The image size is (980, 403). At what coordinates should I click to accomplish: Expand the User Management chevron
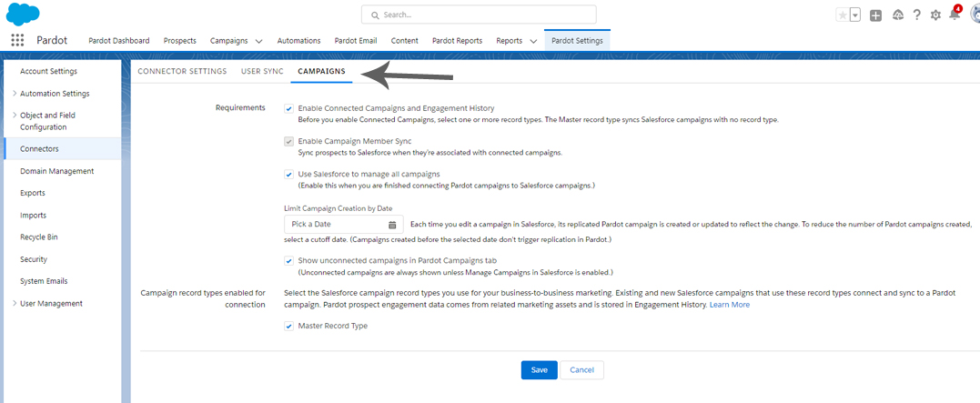(15, 303)
